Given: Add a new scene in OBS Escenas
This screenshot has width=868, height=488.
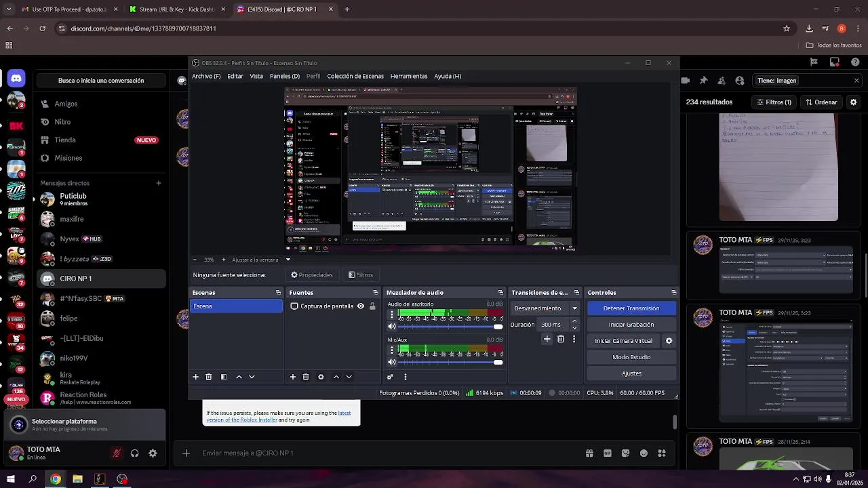Looking at the screenshot, I should 195,377.
